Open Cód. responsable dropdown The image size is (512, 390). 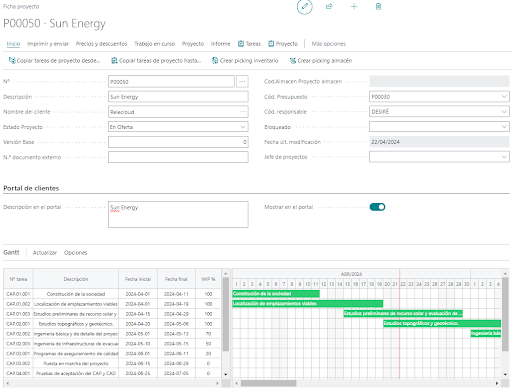tap(504, 112)
